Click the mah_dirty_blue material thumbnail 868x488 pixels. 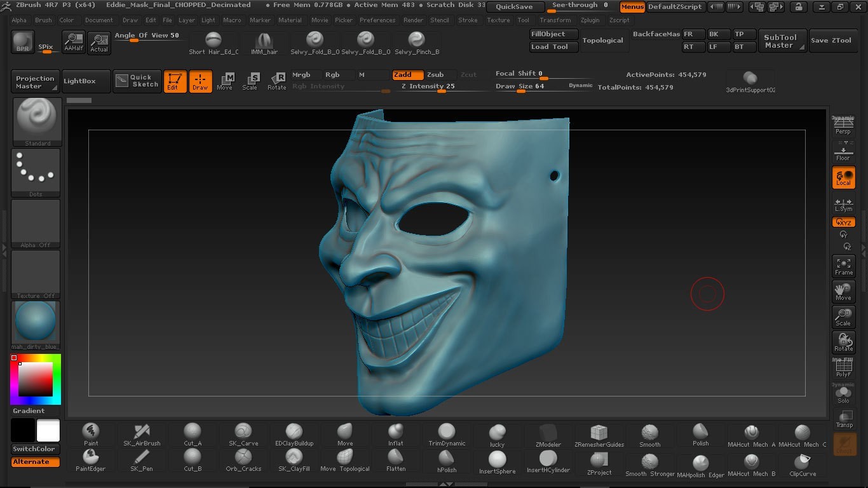pos(36,325)
